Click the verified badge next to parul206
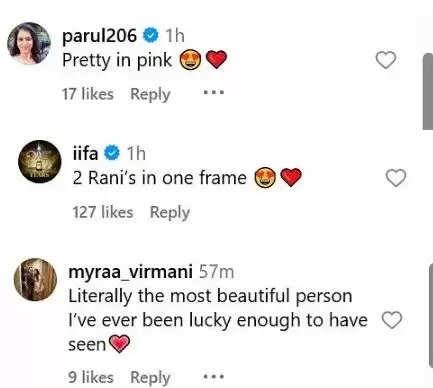The image size is (433, 388). (151, 35)
